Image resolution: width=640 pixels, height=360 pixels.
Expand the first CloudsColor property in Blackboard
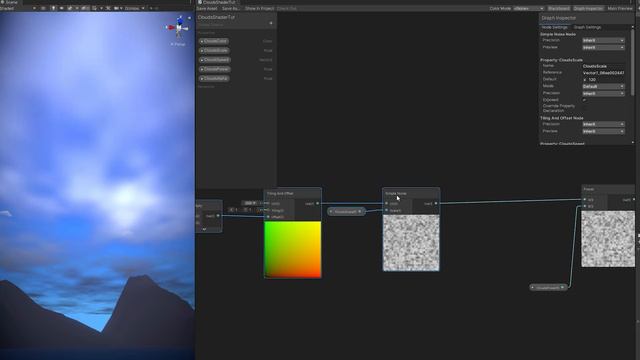(202, 41)
